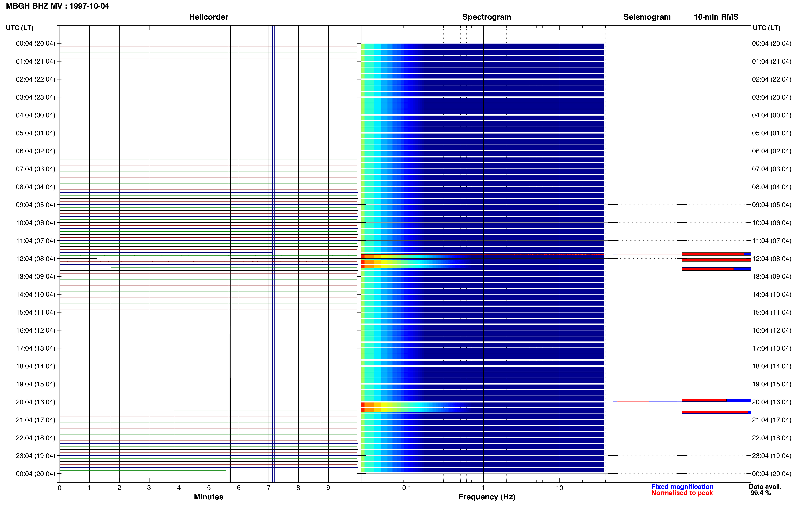Select left-axis time label 07:04 (03:04)

pyautogui.click(x=36, y=169)
